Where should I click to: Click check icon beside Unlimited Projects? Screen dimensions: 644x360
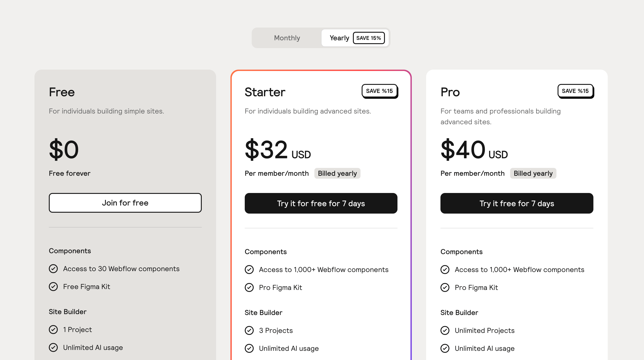pyautogui.click(x=445, y=330)
